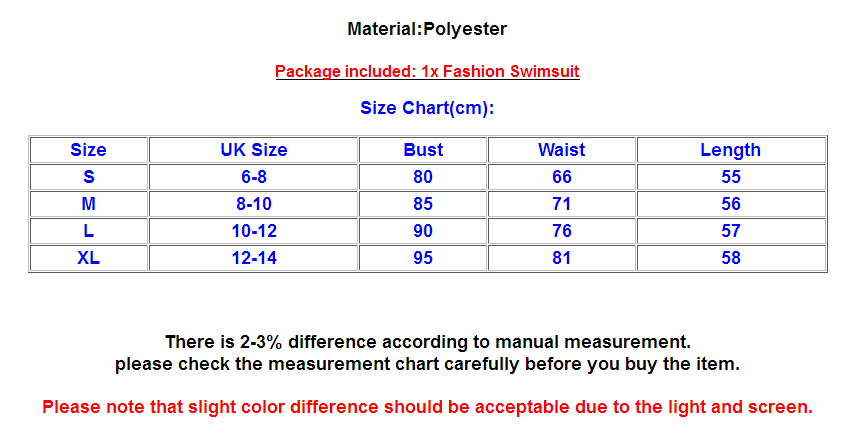Screen dimensions: 856x438
Task: Select the UK Size column header
Action: coord(253,150)
